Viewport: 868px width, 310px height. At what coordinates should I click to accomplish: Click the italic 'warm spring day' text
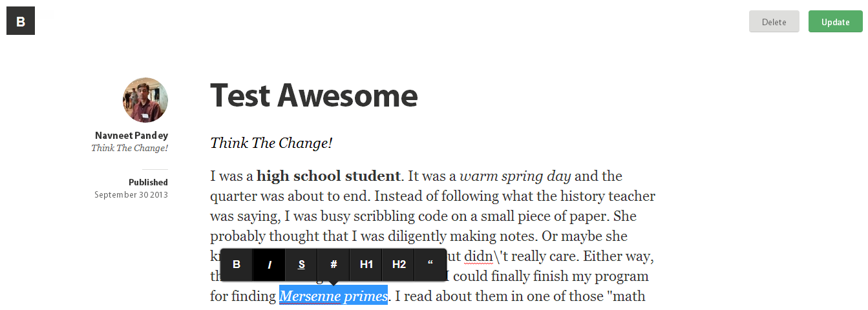tap(515, 176)
